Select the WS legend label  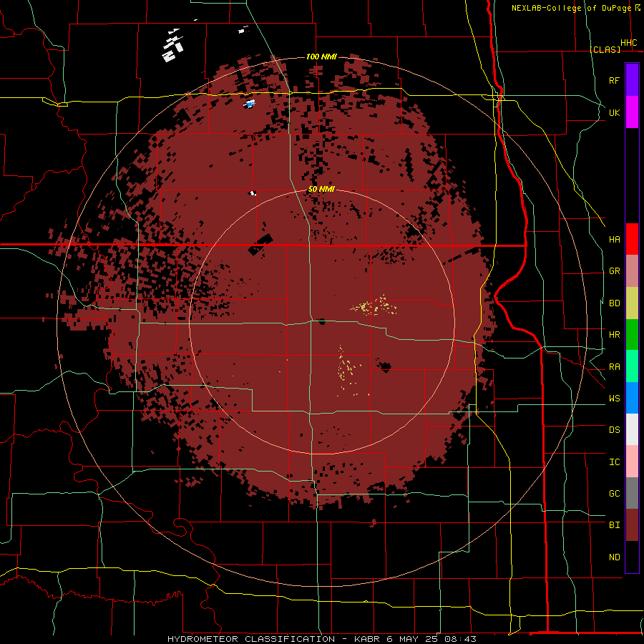[x=614, y=398]
